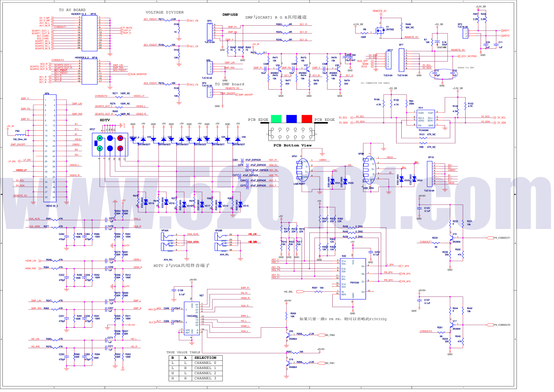Click the red PCB EDGE color square
This screenshot has height=392, width=554.
pos(307,119)
